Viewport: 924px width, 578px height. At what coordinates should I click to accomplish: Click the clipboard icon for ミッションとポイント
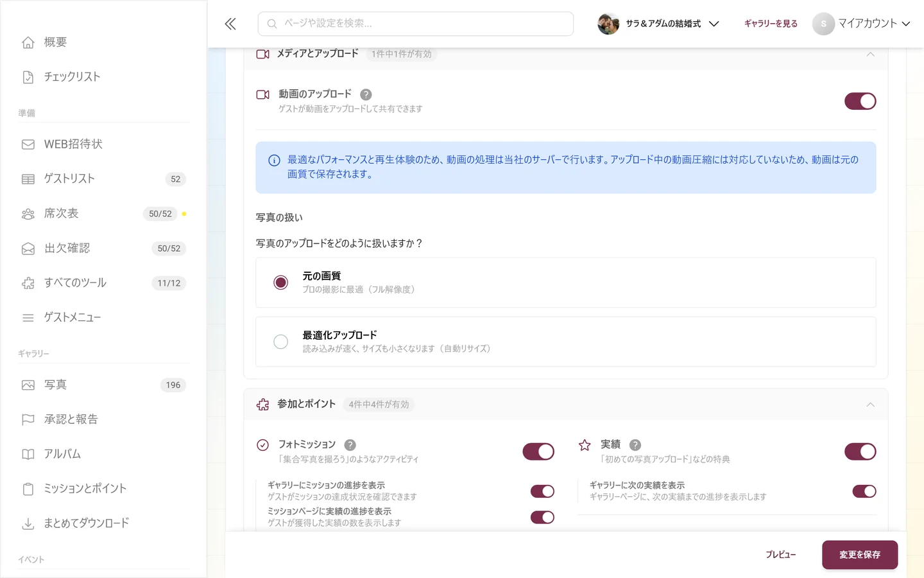[x=28, y=489]
